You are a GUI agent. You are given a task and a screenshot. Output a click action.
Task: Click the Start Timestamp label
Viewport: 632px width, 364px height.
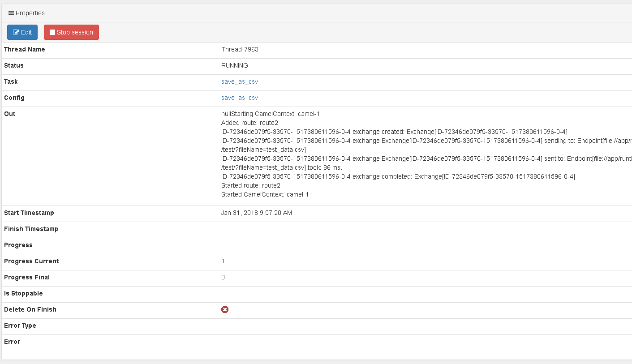click(29, 213)
